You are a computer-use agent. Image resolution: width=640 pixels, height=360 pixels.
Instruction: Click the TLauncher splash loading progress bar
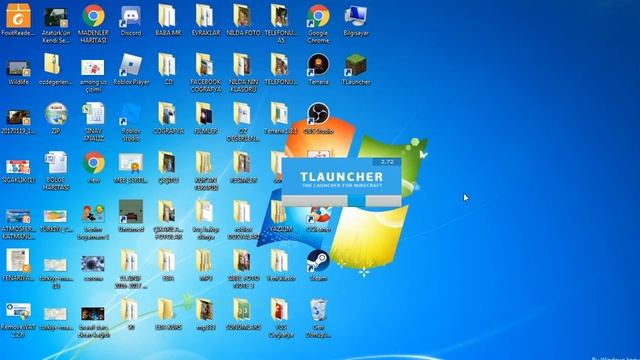[342, 200]
